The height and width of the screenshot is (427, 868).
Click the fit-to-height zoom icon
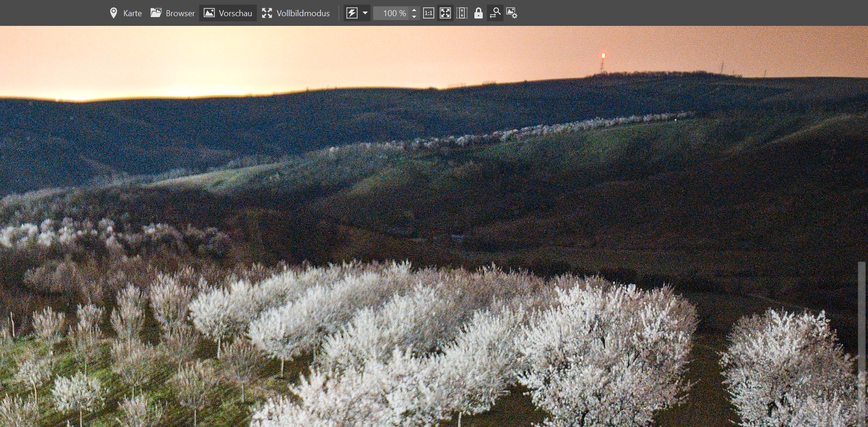[x=462, y=13]
